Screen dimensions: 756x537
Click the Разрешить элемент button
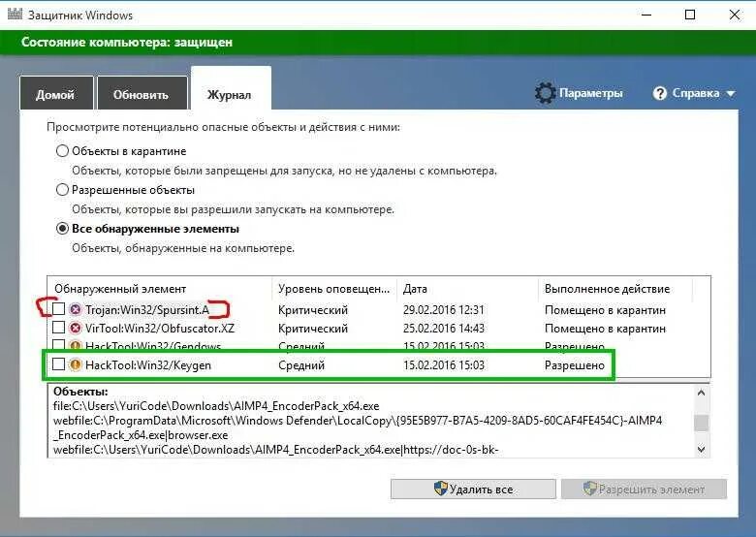click(x=644, y=490)
